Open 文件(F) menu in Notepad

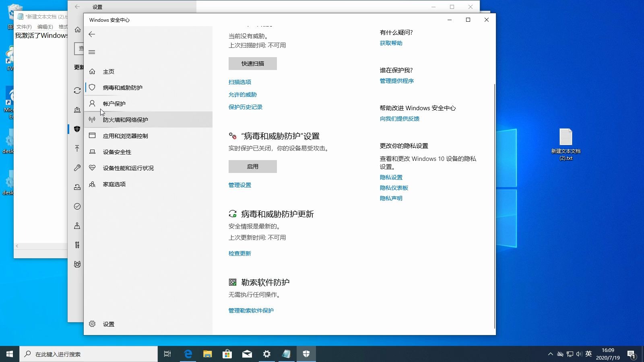pos(24,27)
